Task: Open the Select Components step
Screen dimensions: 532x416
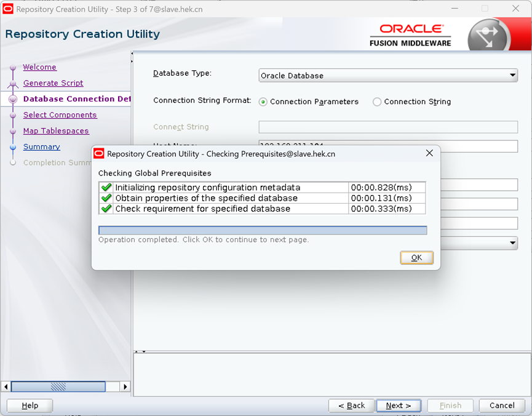Action: point(60,115)
